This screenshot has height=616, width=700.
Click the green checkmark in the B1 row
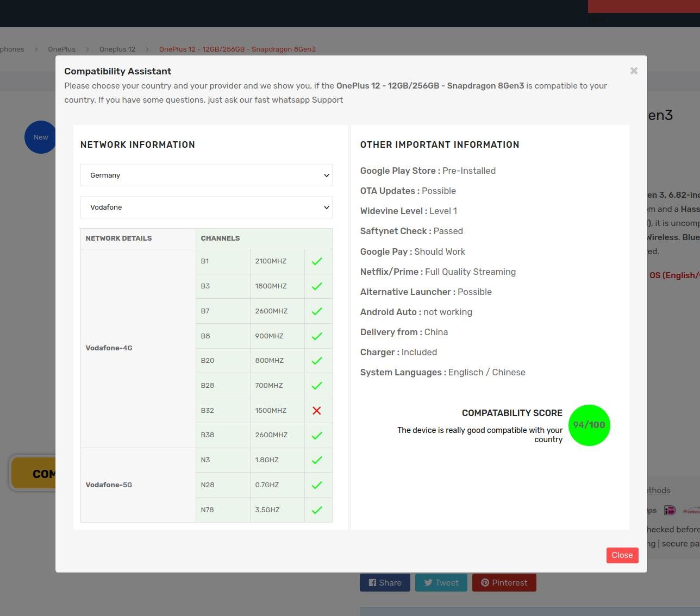[317, 261]
